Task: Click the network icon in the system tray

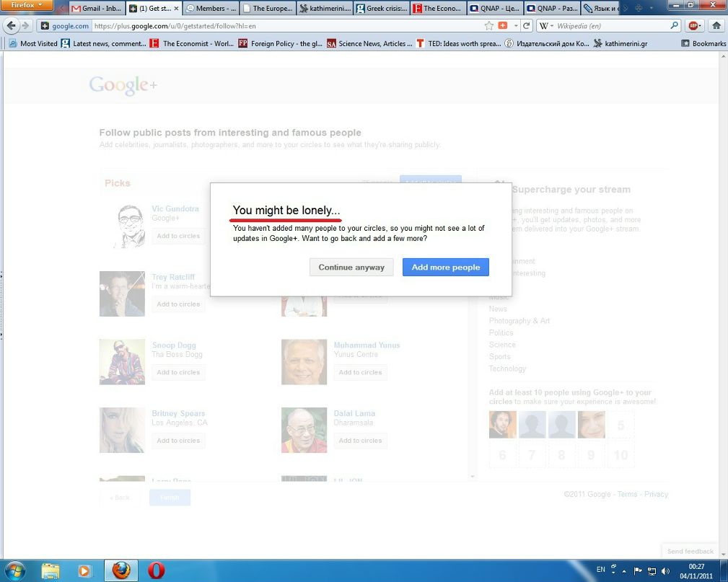Action: coord(652,571)
